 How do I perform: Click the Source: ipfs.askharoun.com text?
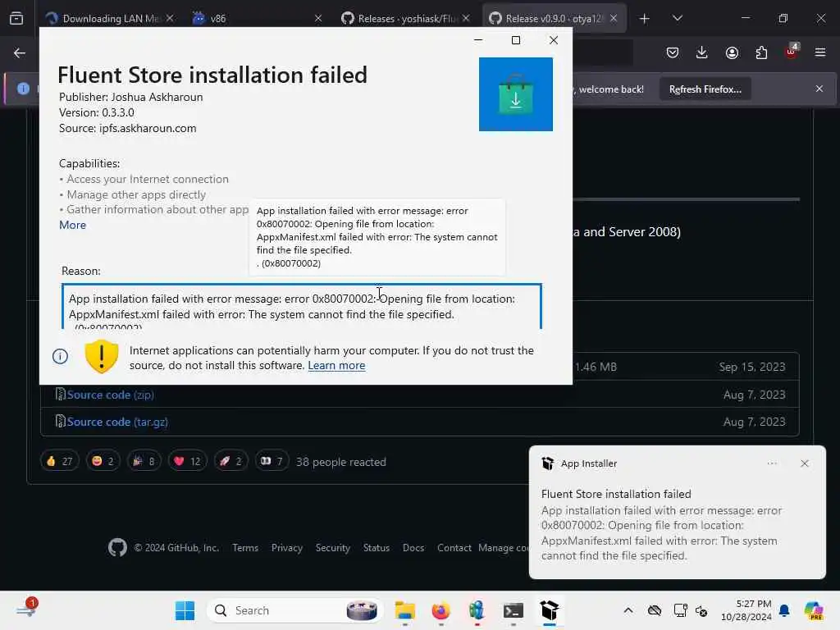point(127,128)
